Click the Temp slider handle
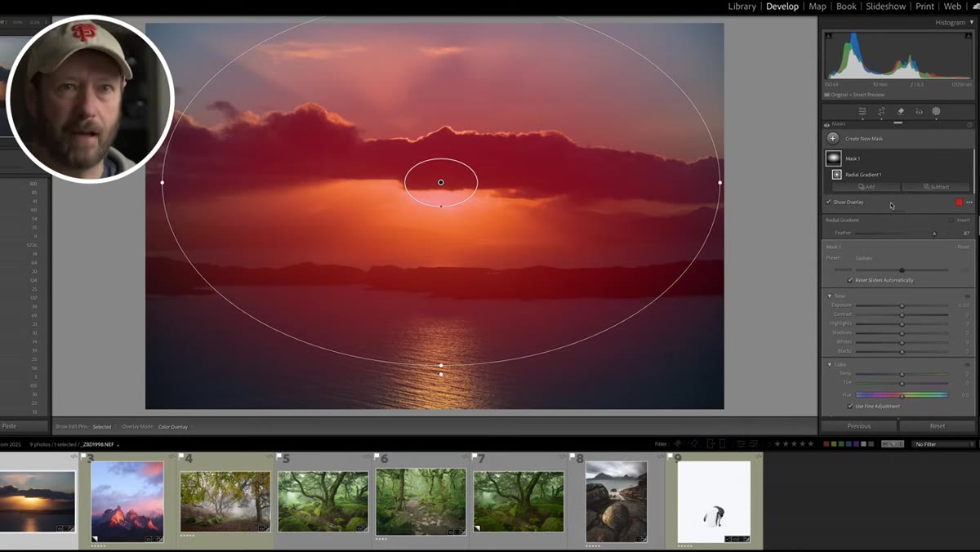980x552 pixels. (902, 374)
